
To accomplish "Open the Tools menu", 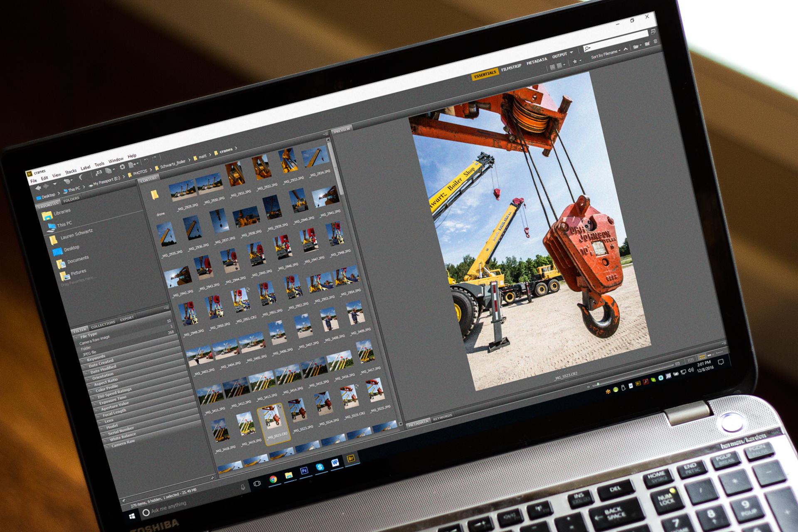I will pyautogui.click(x=99, y=164).
